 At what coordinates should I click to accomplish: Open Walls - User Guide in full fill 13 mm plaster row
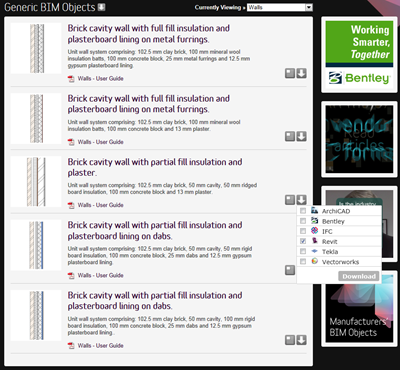tap(100, 142)
